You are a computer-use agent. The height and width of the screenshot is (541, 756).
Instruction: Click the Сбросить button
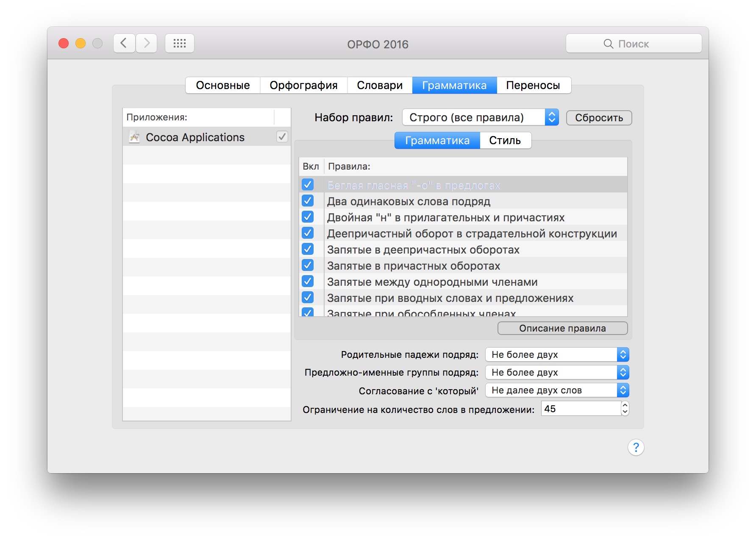pos(599,118)
